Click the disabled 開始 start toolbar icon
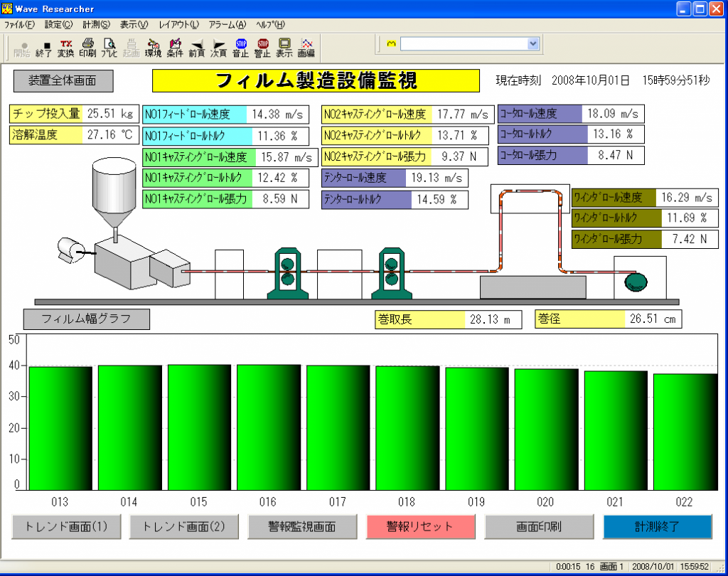 [22, 48]
